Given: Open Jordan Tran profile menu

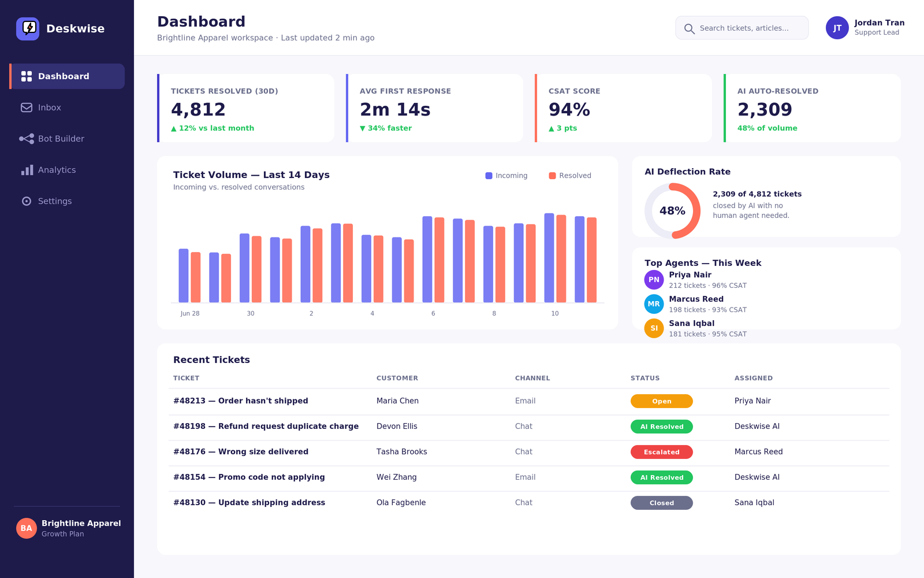Looking at the screenshot, I should point(865,28).
